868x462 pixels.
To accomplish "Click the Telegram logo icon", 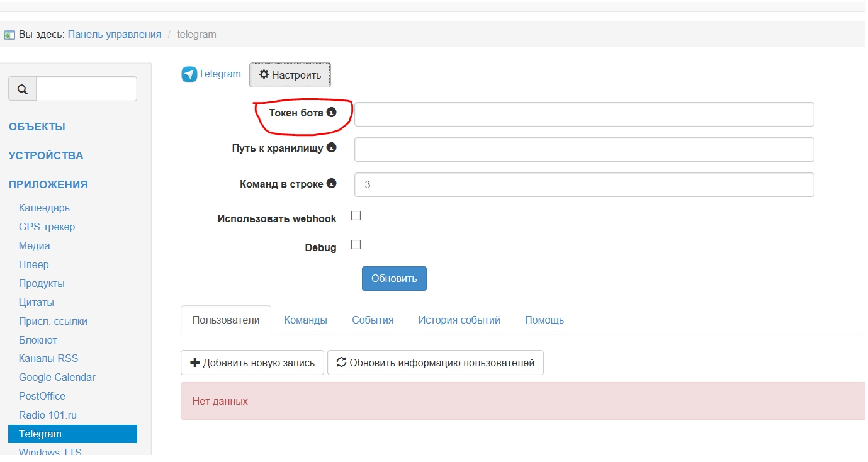I will coord(189,75).
